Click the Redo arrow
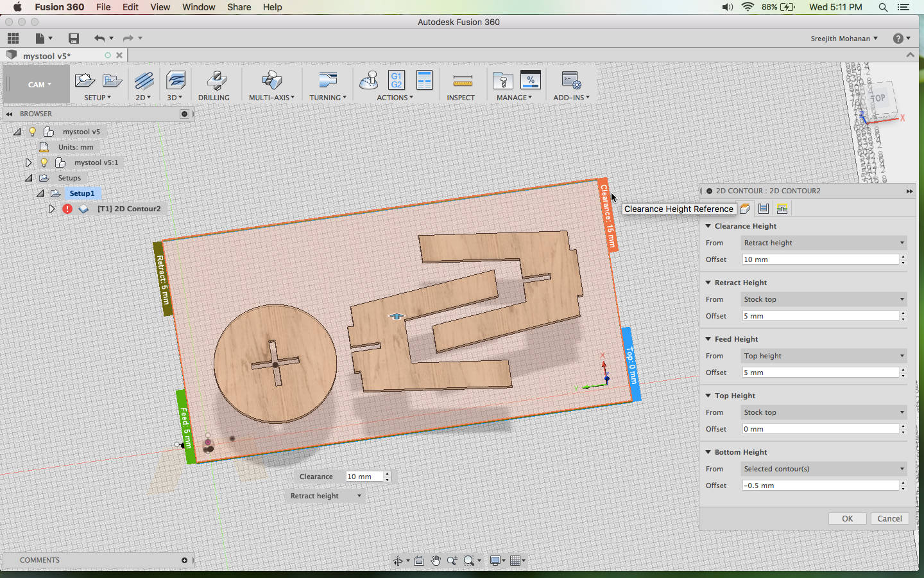 [x=128, y=39]
